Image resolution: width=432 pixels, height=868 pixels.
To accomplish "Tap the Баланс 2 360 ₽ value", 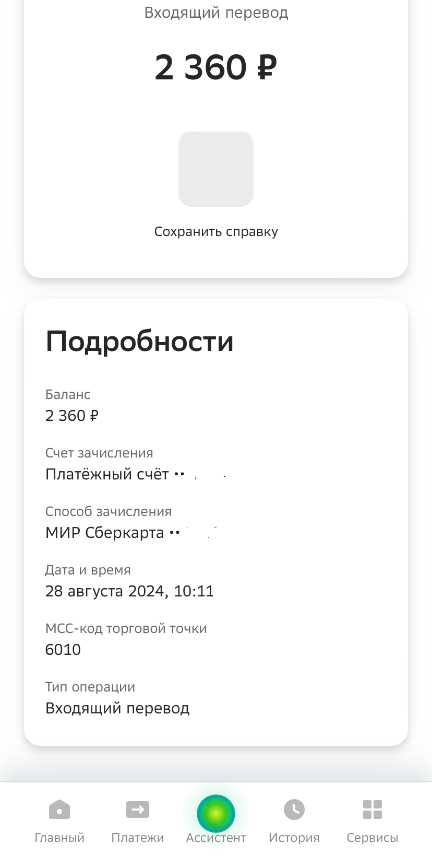I will (72, 416).
